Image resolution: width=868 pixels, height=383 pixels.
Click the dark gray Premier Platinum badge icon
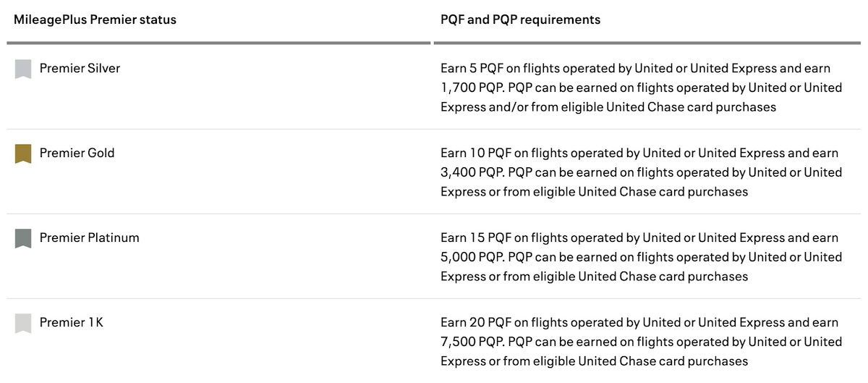coord(23,238)
